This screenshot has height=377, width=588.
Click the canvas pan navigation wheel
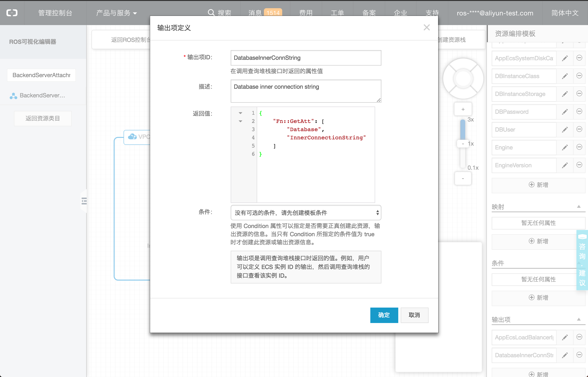[x=463, y=79]
